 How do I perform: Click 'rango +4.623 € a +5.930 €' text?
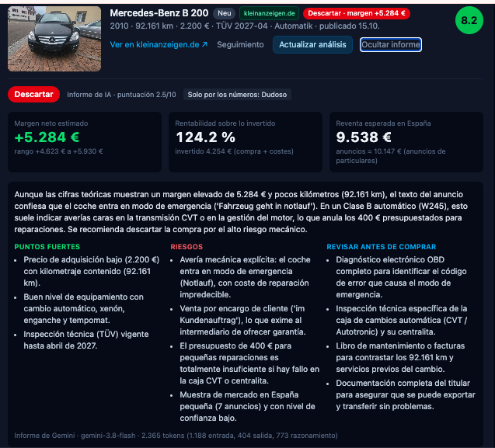59,151
